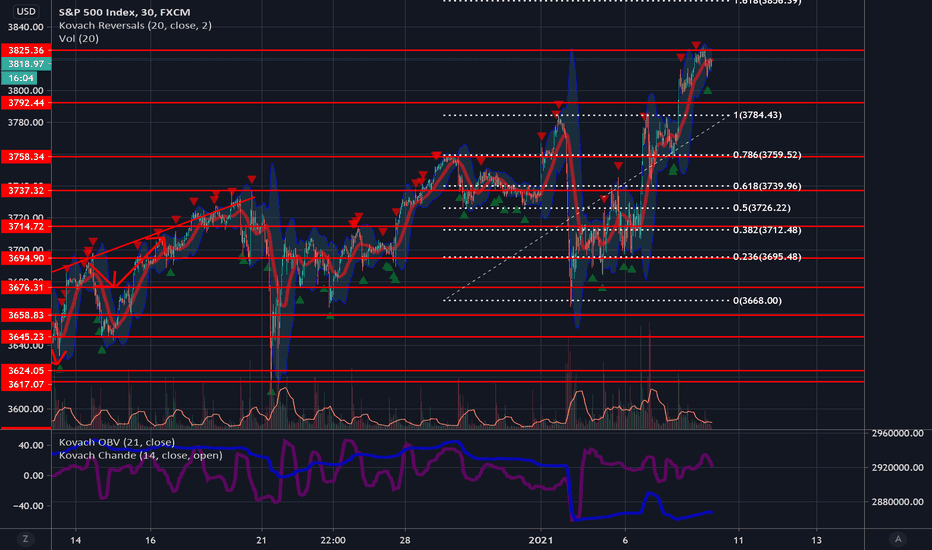Click the 2920000.00 OBV axis value
The width and height of the screenshot is (932, 550).
[898, 468]
